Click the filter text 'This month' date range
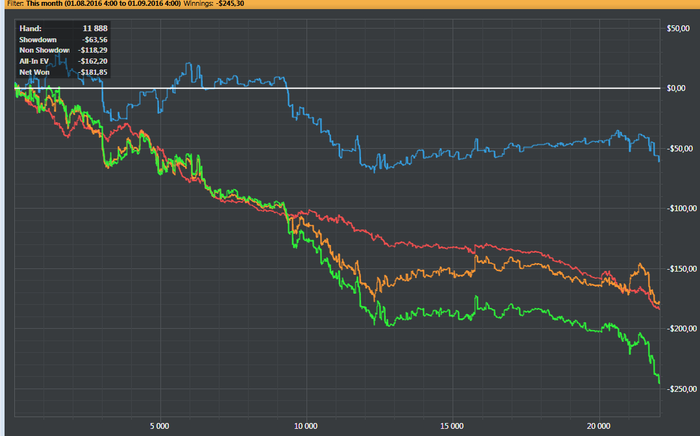The image size is (700, 436). (104, 4)
